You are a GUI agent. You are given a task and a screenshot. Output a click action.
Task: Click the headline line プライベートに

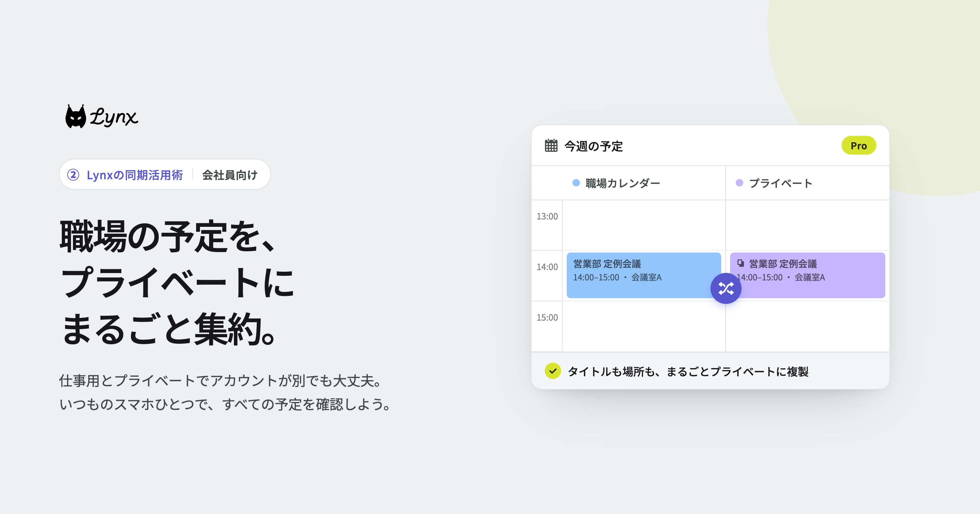click(177, 283)
